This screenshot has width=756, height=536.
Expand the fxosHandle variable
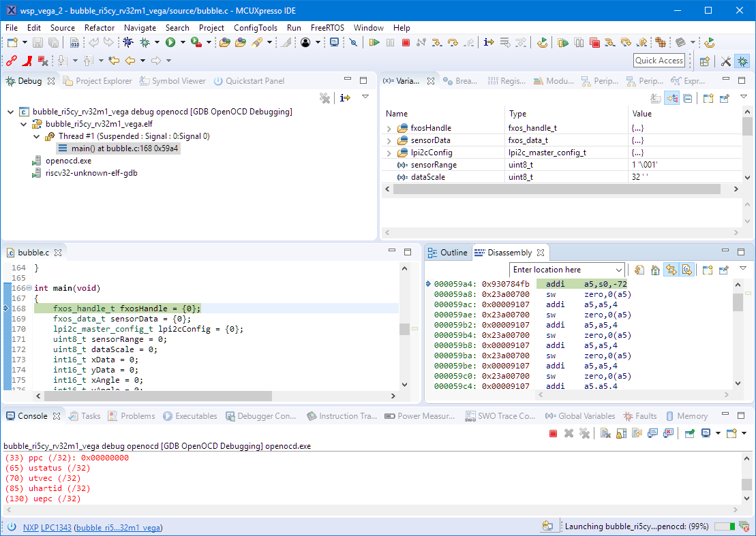tap(389, 128)
